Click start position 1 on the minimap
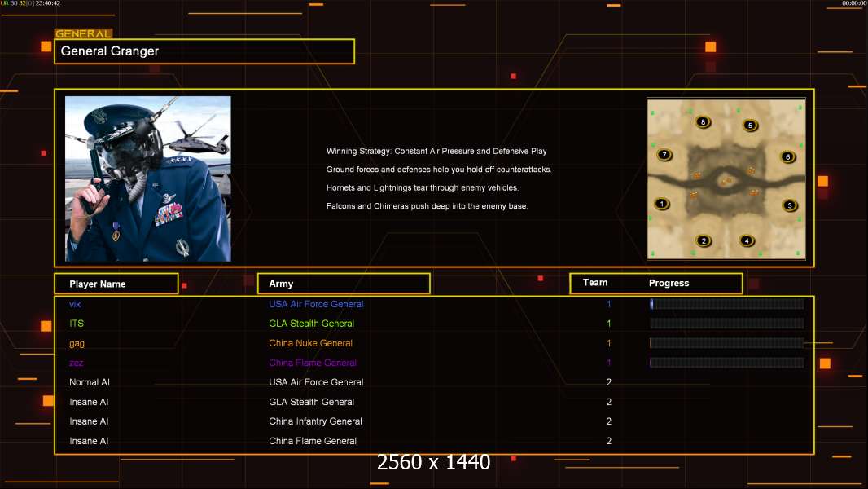 point(661,204)
